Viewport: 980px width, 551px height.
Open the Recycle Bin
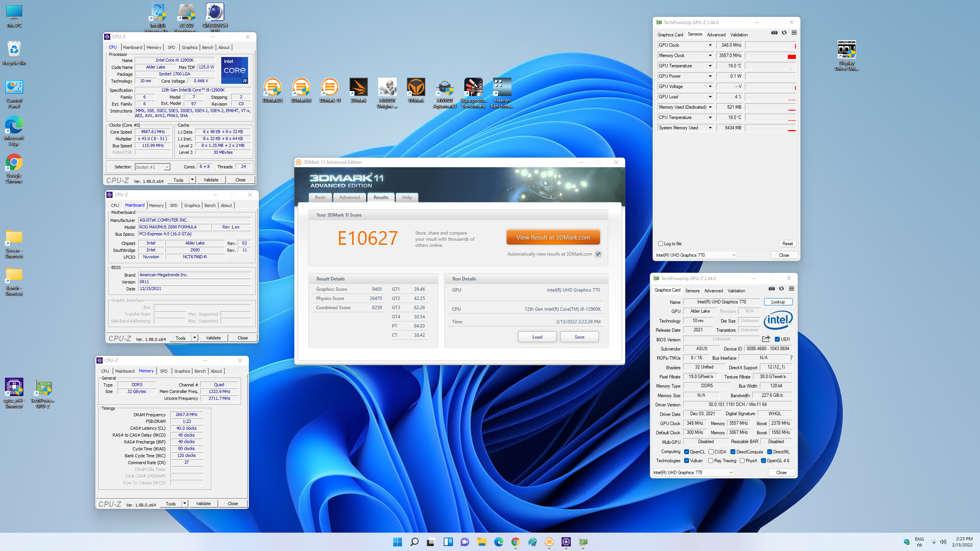[x=14, y=53]
